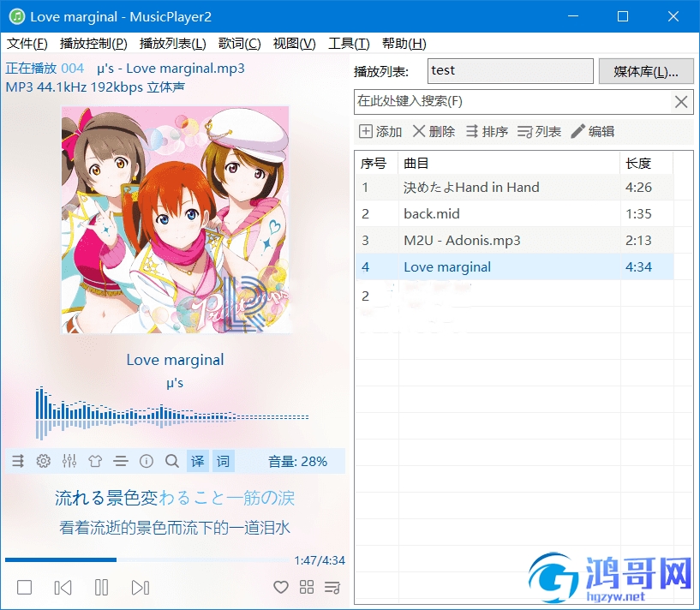
Task: Click the artist name μ's below title
Action: coord(175,383)
